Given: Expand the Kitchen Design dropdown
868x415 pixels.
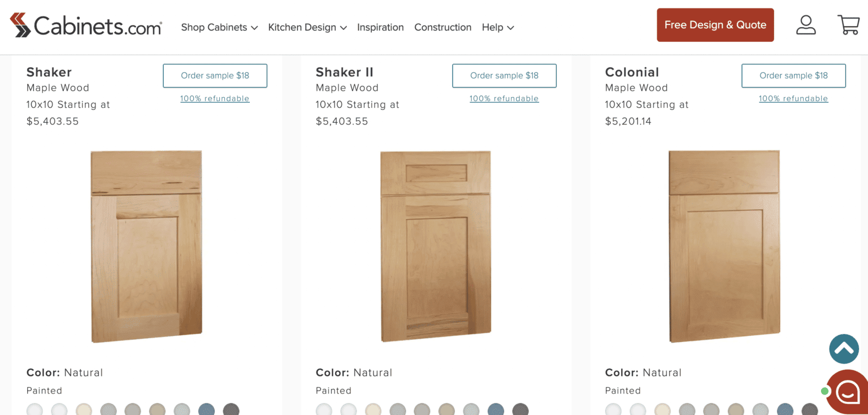Looking at the screenshot, I should pos(307,27).
